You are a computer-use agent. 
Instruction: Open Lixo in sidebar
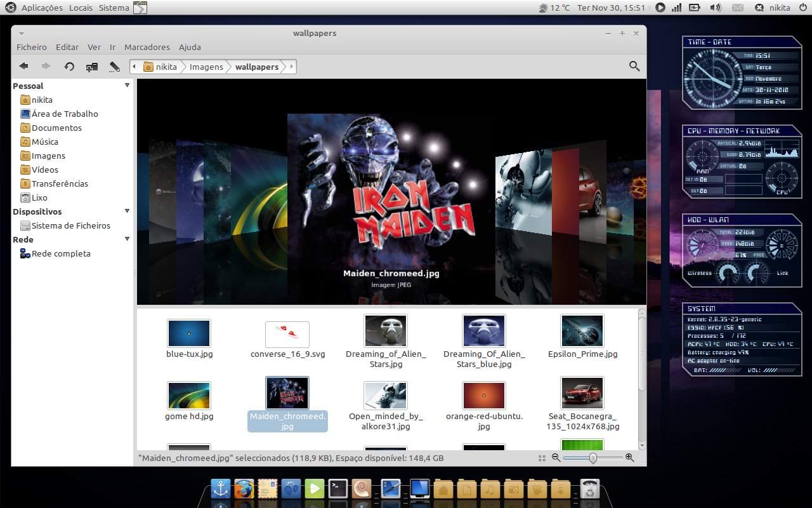(34, 197)
